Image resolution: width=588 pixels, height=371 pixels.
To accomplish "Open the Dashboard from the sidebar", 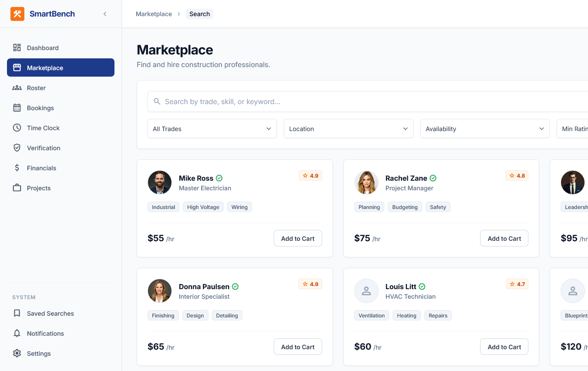I will pos(42,47).
